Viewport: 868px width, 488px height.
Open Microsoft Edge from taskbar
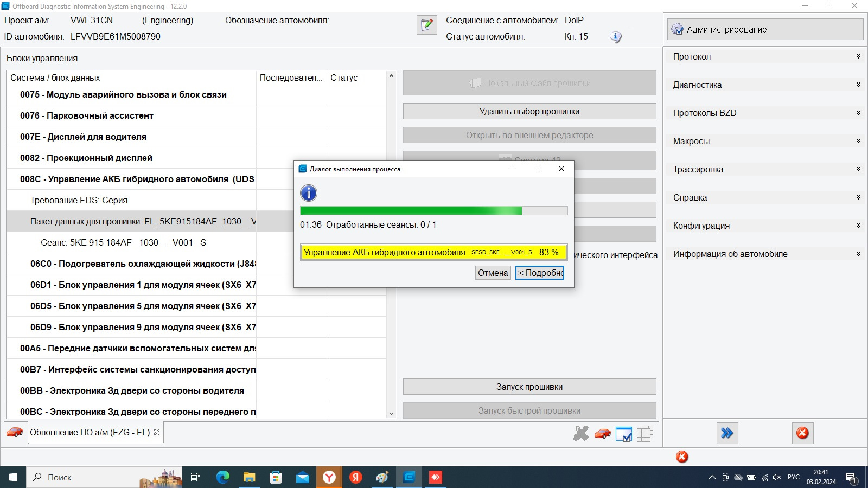tap(222, 477)
